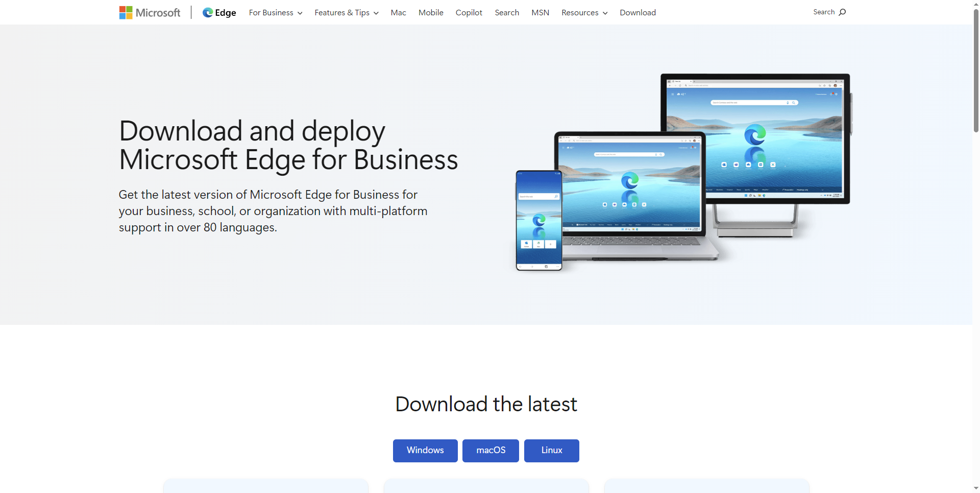This screenshot has height=493, width=980.
Task: Open the Mac nav item
Action: point(398,12)
